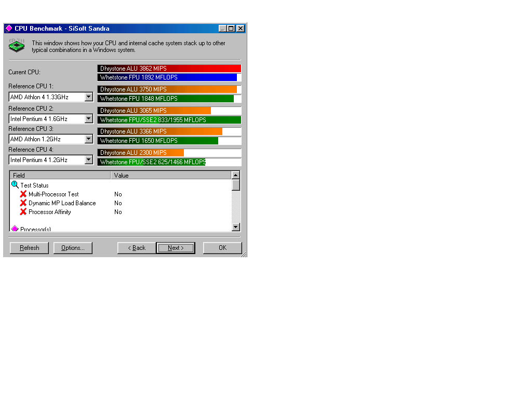The width and height of the screenshot is (532, 399).
Task: Click the No value for Multi-Processor Test
Action: 118,194
